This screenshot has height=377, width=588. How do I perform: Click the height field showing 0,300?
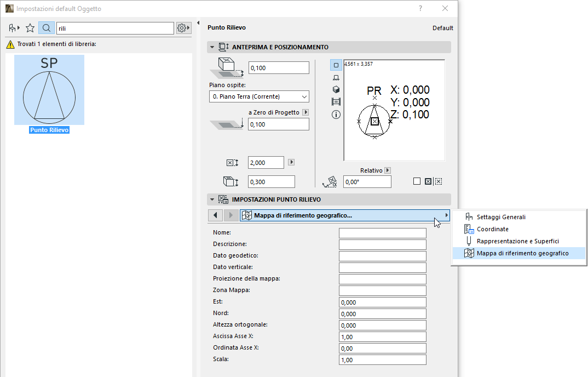[272, 182]
